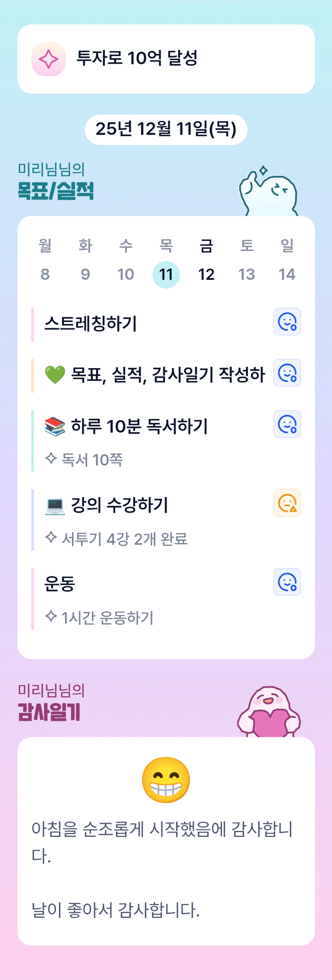Tap smiley status icon for 감사일기 작성하기 goal
The width and height of the screenshot is (332, 980).
(x=287, y=373)
